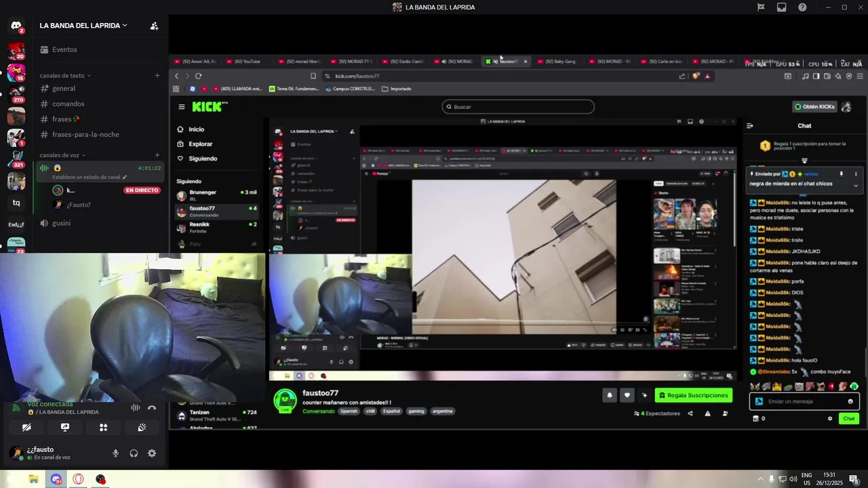Screen dimensions: 868x488
Task: Open Discord user settings gear
Action: pos(152,453)
